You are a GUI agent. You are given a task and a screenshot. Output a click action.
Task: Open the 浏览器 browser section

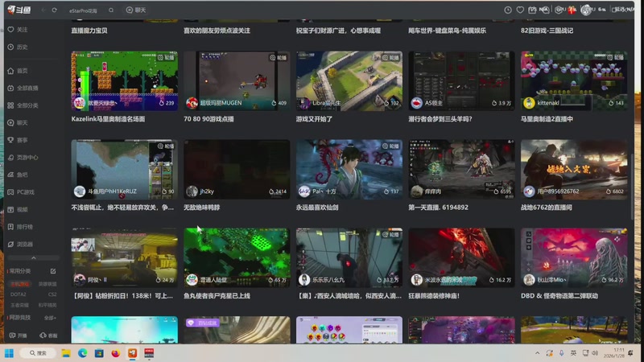[x=21, y=244]
